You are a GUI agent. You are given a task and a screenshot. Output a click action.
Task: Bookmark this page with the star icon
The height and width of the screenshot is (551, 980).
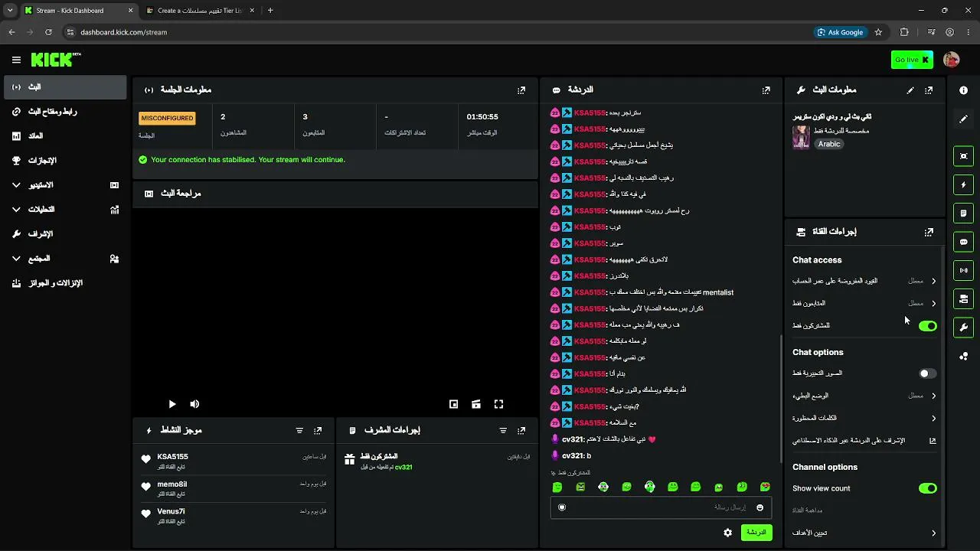tap(878, 32)
